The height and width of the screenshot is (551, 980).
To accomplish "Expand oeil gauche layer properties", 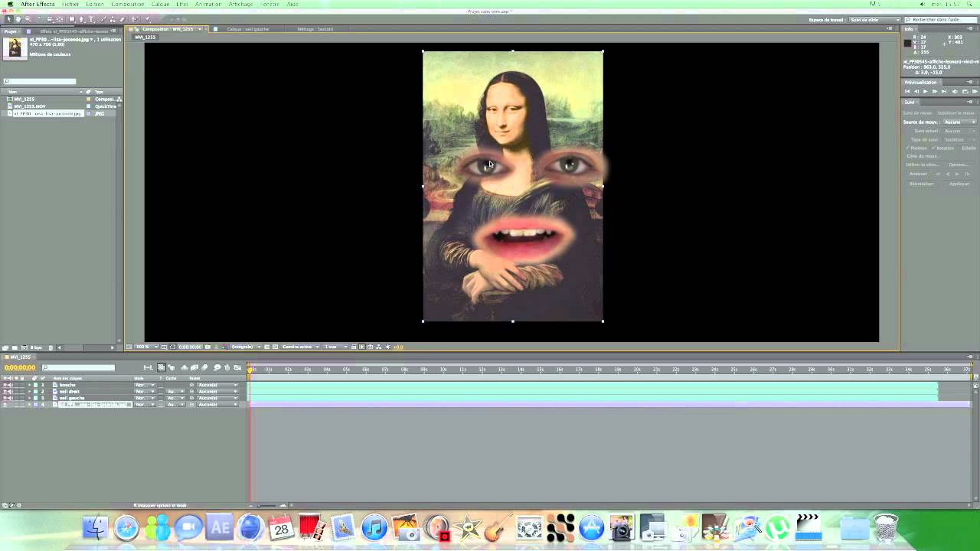I will pyautogui.click(x=29, y=398).
